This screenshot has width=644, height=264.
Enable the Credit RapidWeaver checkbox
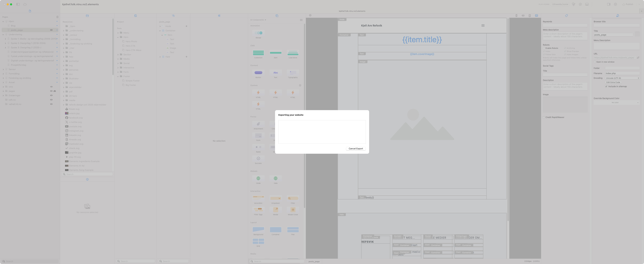(544, 117)
